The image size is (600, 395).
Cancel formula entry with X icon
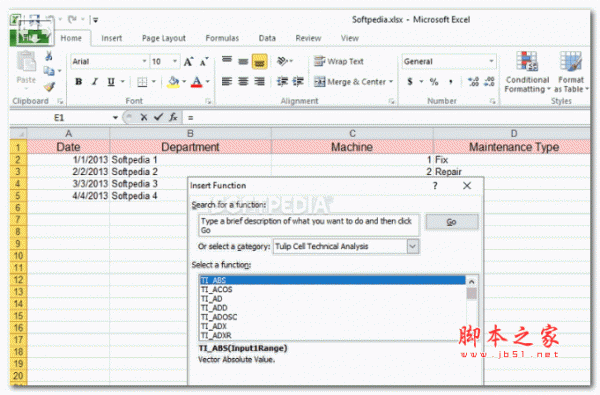click(x=143, y=118)
